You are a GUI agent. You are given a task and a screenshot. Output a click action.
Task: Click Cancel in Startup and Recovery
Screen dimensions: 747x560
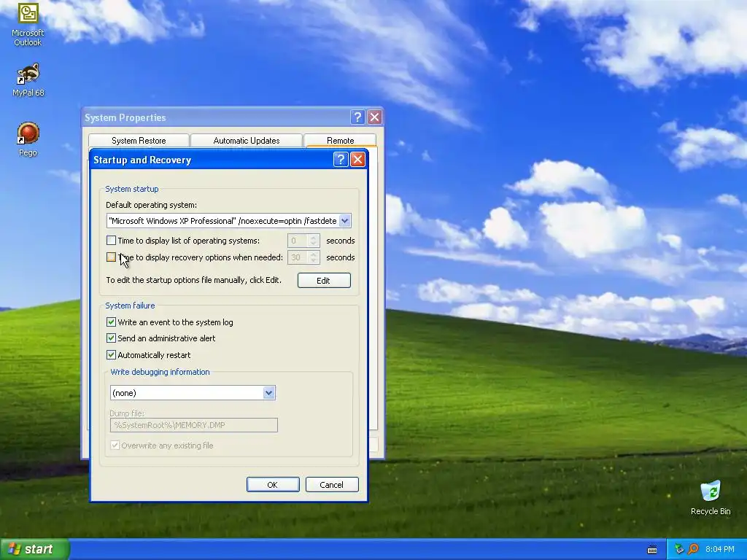tap(332, 485)
